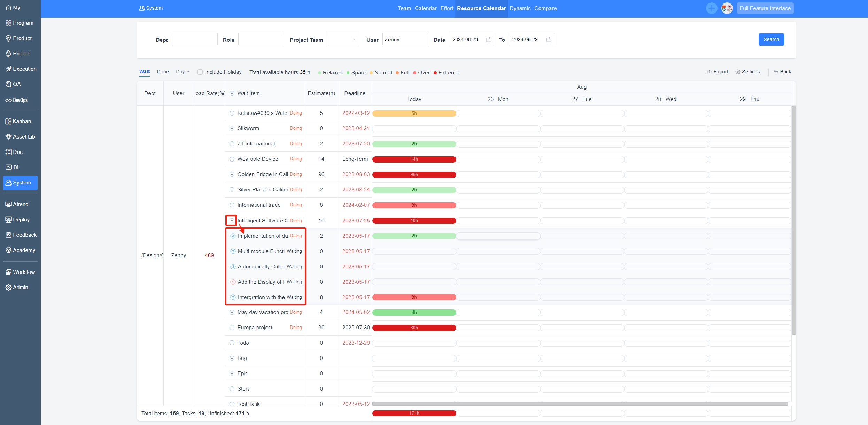
Task: Open the Kanban sidebar icon
Action: (9, 121)
